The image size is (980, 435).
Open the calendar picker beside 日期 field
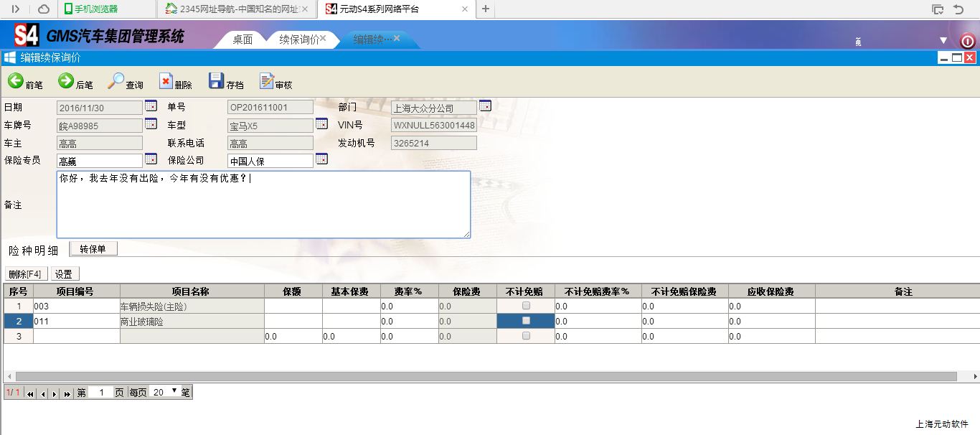(151, 106)
